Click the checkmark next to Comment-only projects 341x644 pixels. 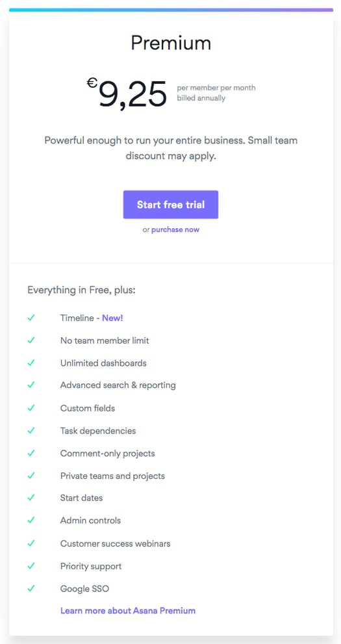pos(31,453)
